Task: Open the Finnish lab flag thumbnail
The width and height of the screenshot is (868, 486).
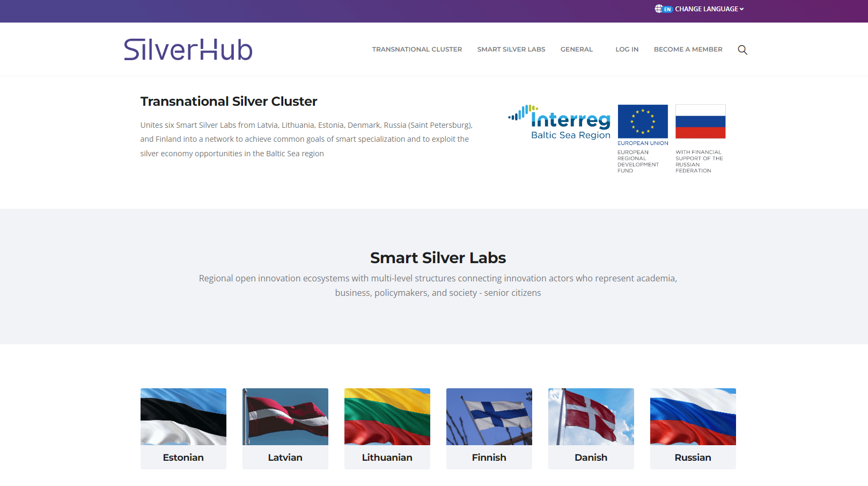Action: (x=489, y=417)
